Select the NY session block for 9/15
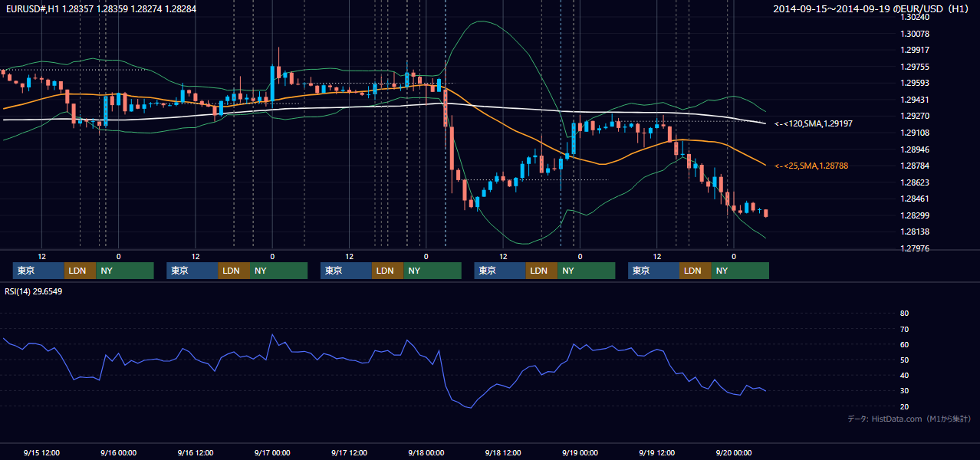 (125, 271)
